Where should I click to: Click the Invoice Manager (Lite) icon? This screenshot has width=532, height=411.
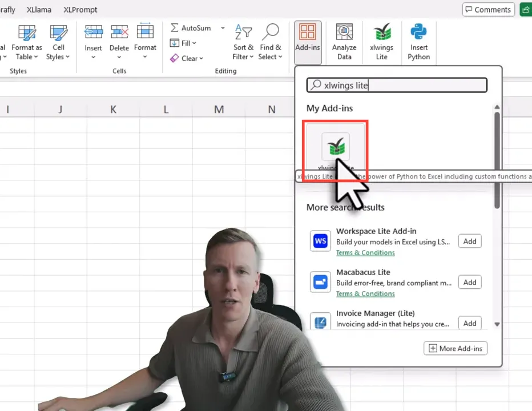click(320, 323)
